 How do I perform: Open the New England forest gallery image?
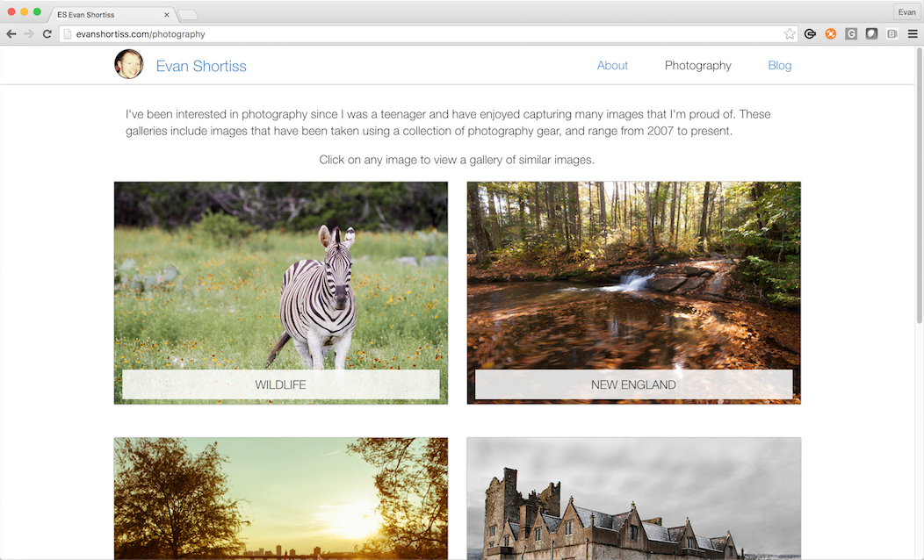[633, 292]
